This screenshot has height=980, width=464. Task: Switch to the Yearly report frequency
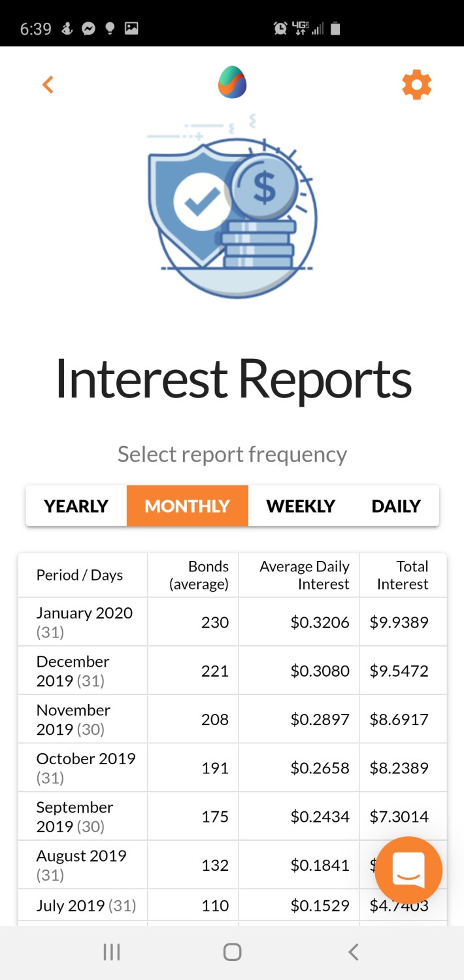point(76,506)
